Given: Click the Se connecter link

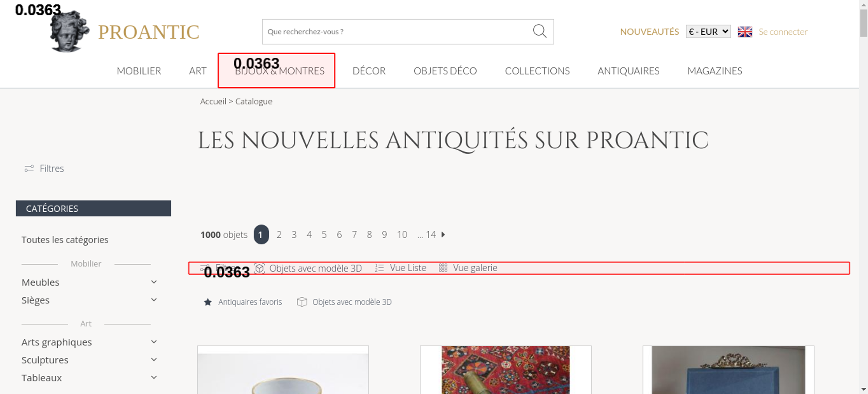Looking at the screenshot, I should (x=783, y=32).
